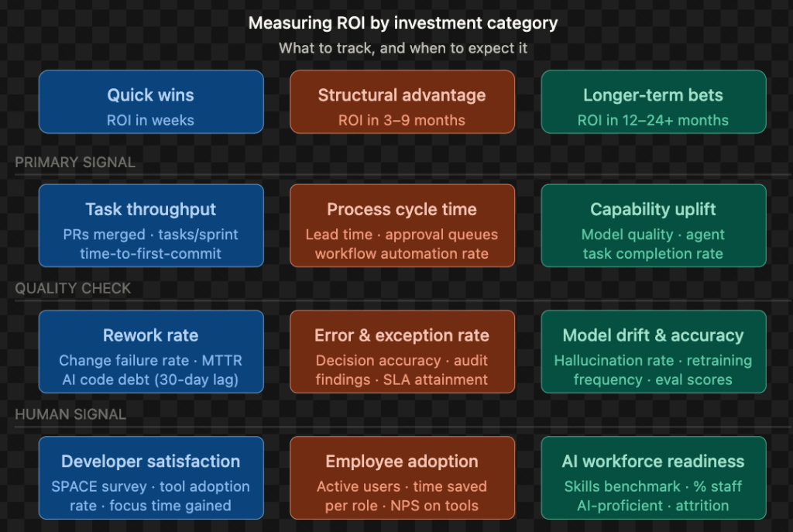Click the PRIMARY SIGNAL section label

(75, 163)
